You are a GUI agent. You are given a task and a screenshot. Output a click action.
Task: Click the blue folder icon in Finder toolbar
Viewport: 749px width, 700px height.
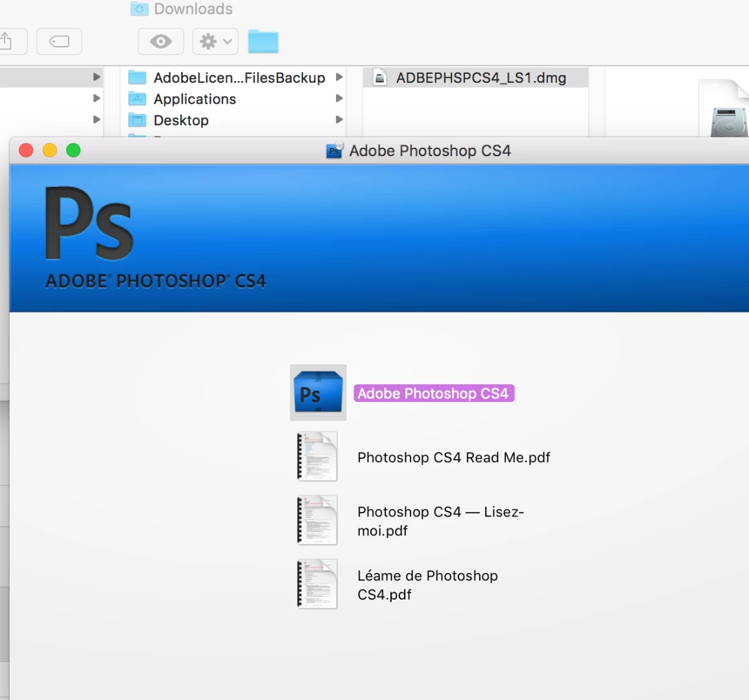(263, 41)
